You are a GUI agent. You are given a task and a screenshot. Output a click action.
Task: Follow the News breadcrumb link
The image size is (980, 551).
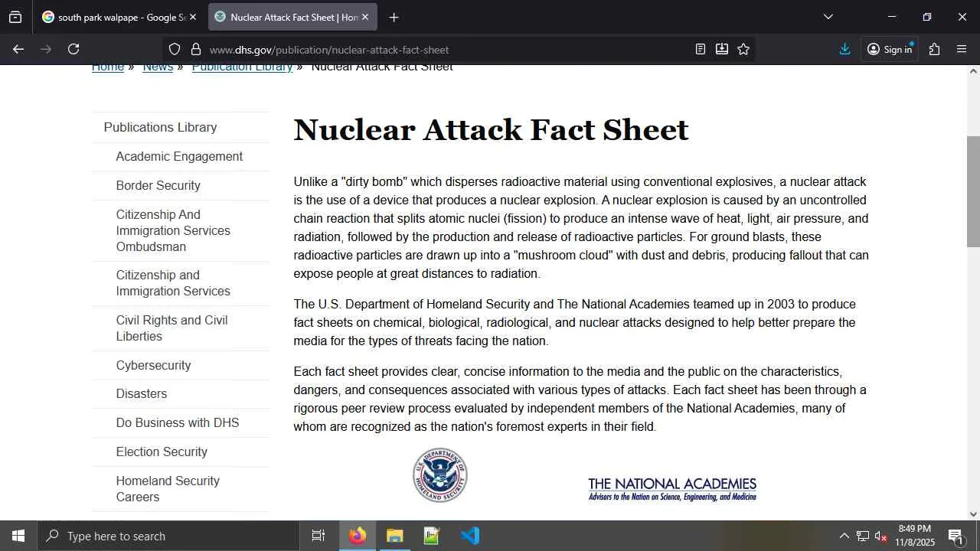point(158,67)
